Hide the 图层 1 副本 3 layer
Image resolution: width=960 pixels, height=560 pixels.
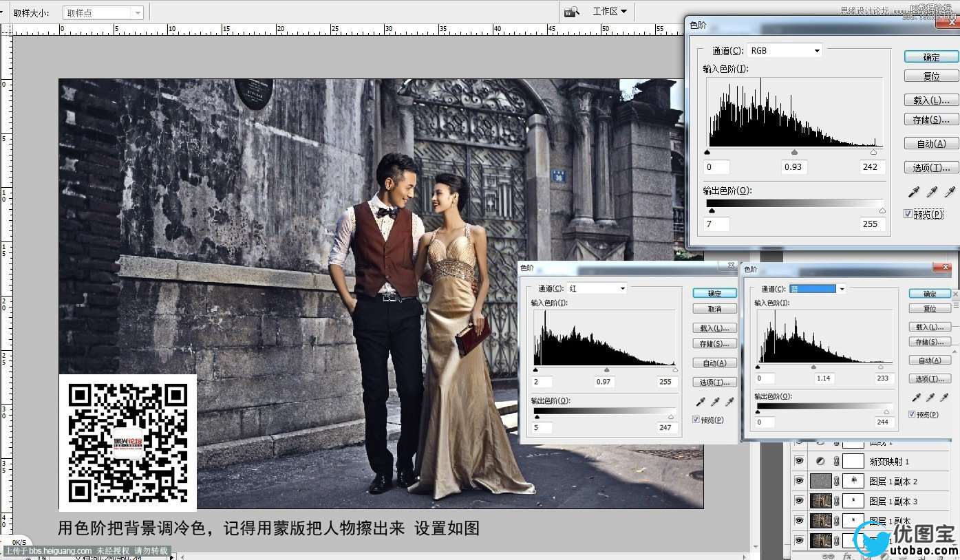coord(799,501)
